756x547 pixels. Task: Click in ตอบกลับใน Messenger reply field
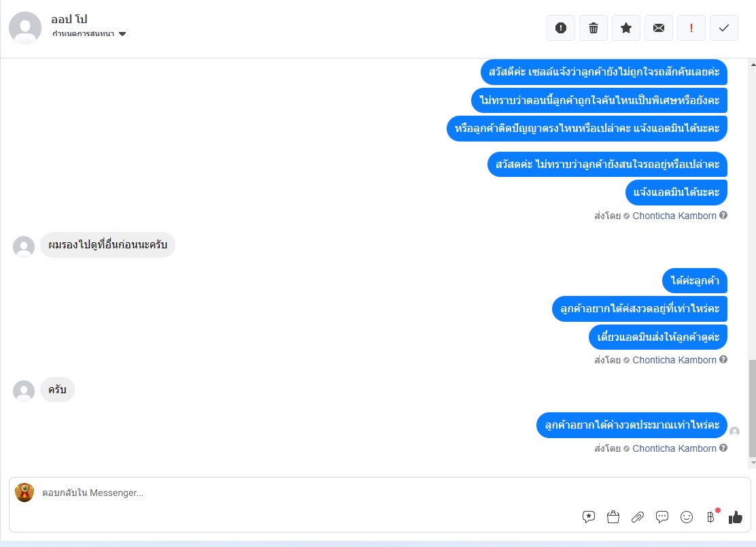coord(309,493)
